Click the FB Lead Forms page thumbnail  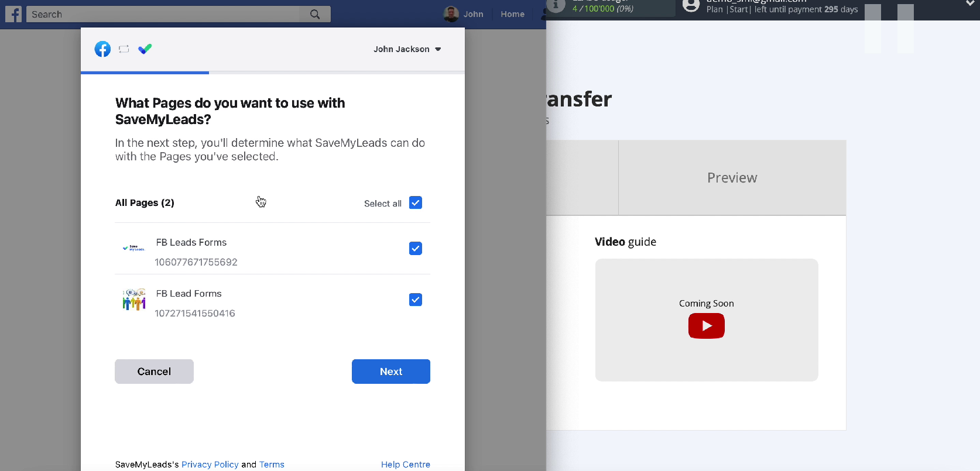(134, 300)
